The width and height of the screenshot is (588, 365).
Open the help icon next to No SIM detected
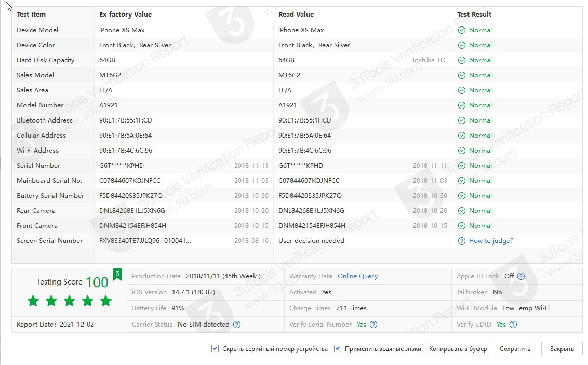pyautogui.click(x=237, y=325)
